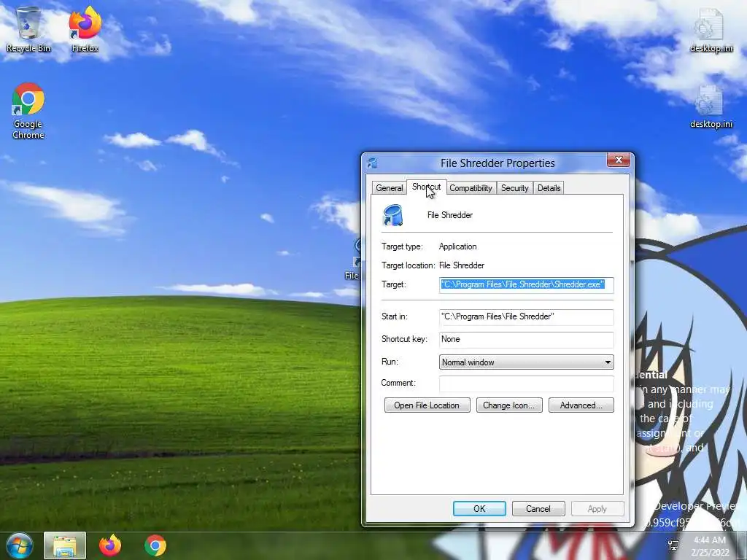This screenshot has width=747, height=560.
Task: Click the File Shredder name text
Action: [449, 215]
